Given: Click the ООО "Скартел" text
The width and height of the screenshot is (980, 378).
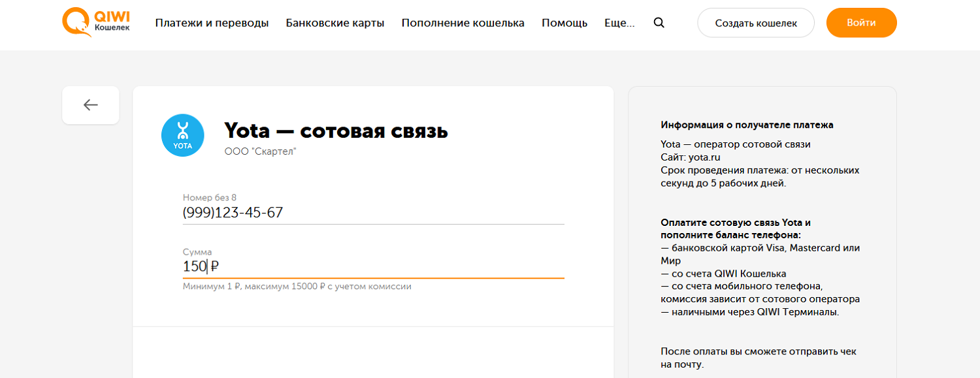Looking at the screenshot, I should pyautogui.click(x=260, y=151).
